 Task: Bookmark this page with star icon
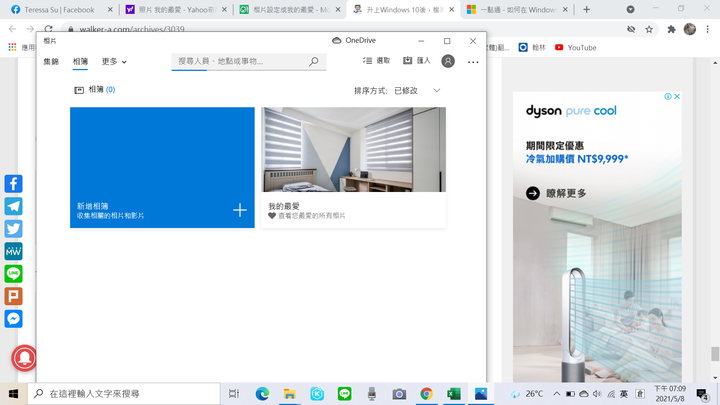(649, 29)
